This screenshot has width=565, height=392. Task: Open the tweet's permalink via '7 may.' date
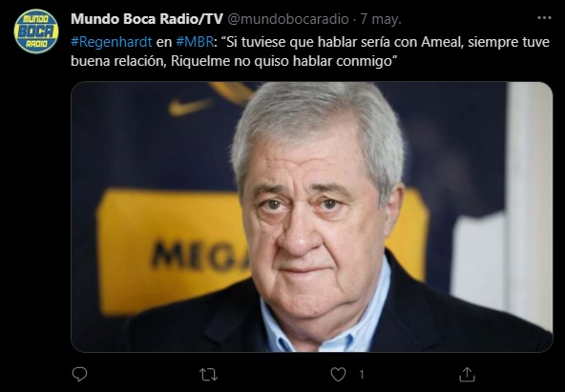pyautogui.click(x=381, y=19)
